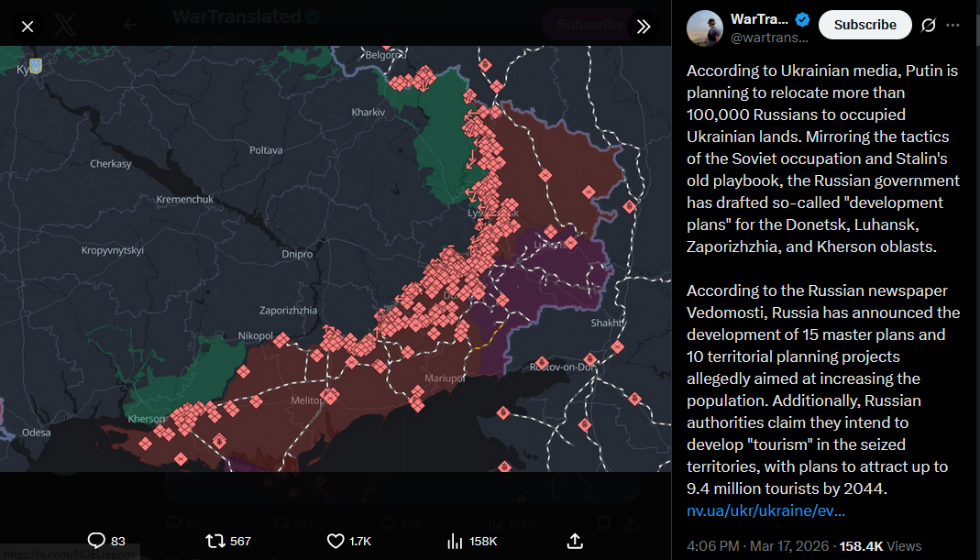Image resolution: width=980 pixels, height=560 pixels.
Task: Click the Cherkasy label on the map
Action: coord(111,164)
